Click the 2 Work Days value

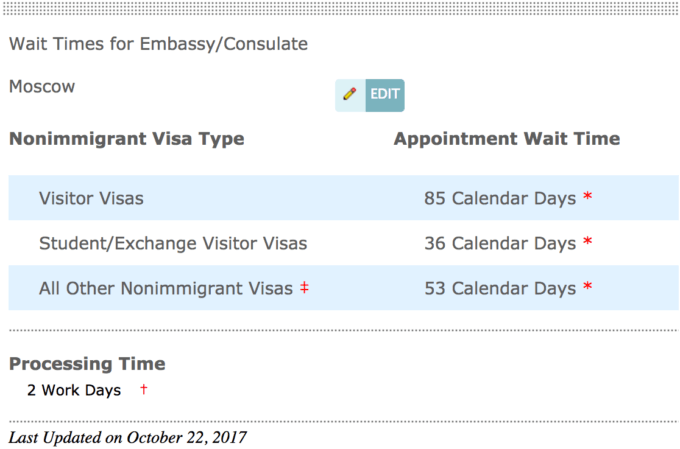(x=74, y=390)
